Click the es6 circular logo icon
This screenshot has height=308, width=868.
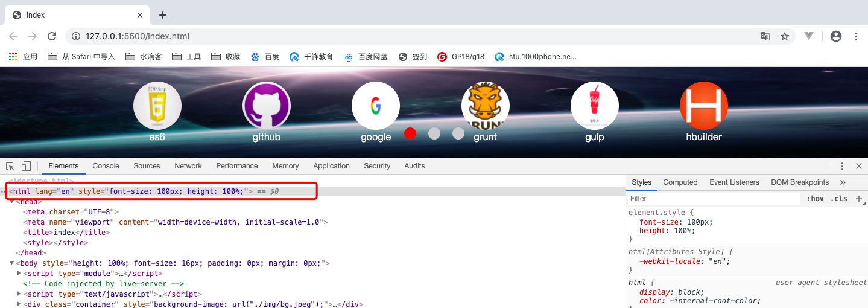tap(157, 106)
